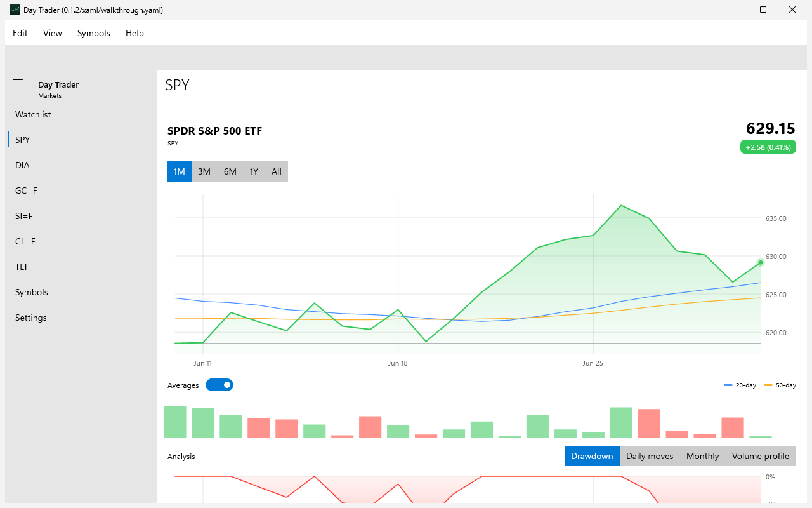Click the SPY page heading

(x=177, y=84)
